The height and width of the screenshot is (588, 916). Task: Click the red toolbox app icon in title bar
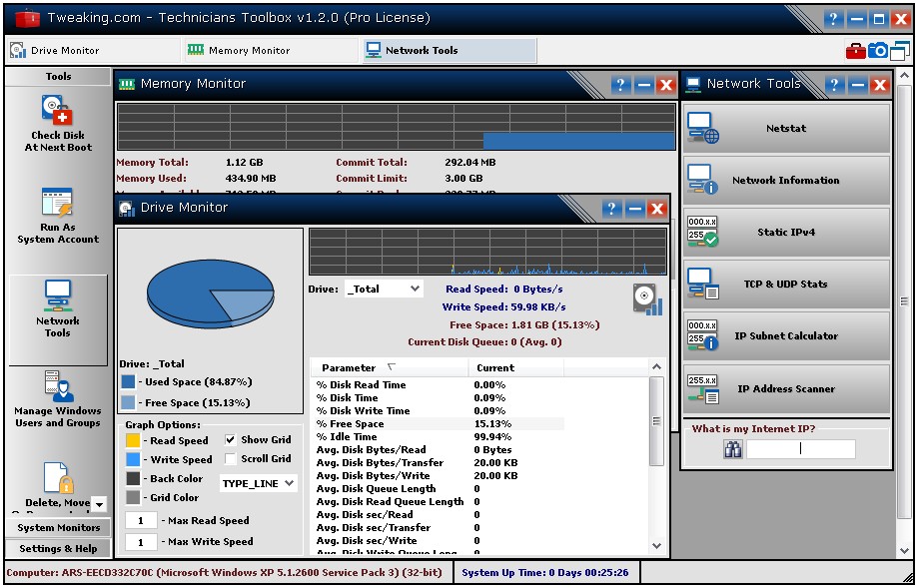27,18
